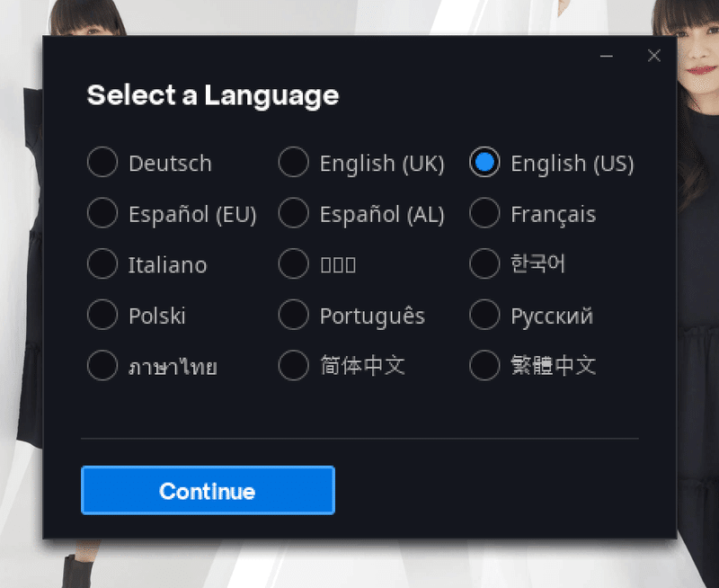Select Français as the language

tap(484, 213)
